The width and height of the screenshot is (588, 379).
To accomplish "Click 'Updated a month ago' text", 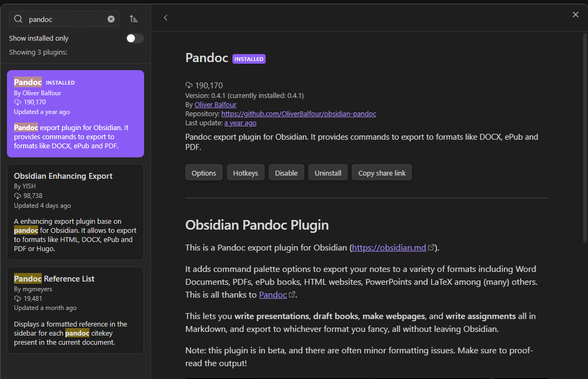I will (x=45, y=308).
